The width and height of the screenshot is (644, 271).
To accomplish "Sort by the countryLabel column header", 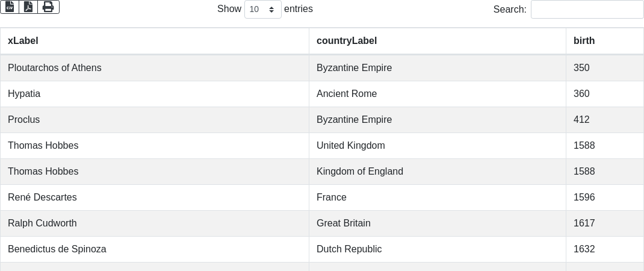I will (347, 41).
